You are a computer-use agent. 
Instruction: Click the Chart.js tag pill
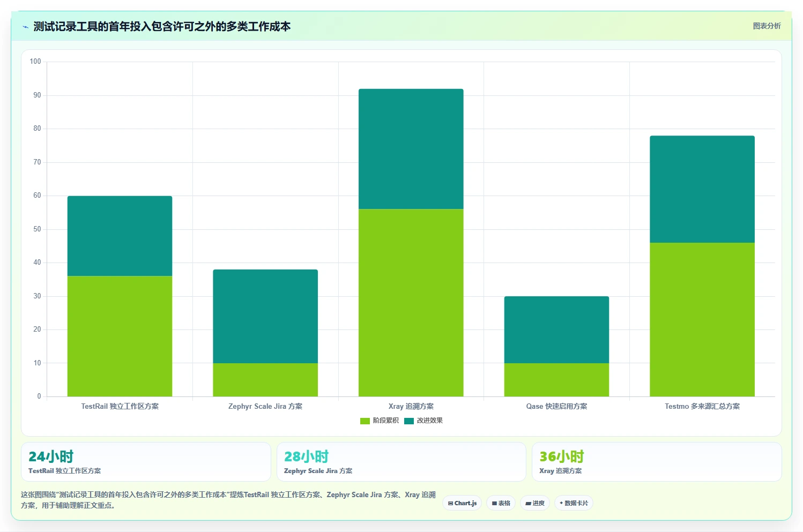point(462,503)
